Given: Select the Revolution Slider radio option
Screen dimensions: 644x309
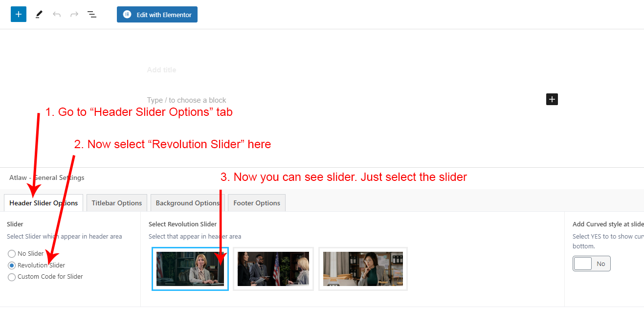Looking at the screenshot, I should pos(12,265).
